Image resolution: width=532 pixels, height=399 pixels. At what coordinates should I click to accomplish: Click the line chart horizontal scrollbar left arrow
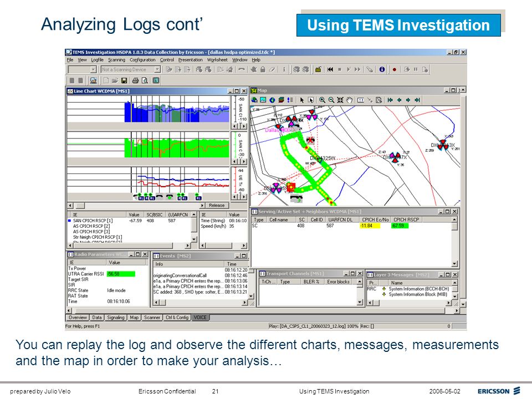tap(70, 206)
